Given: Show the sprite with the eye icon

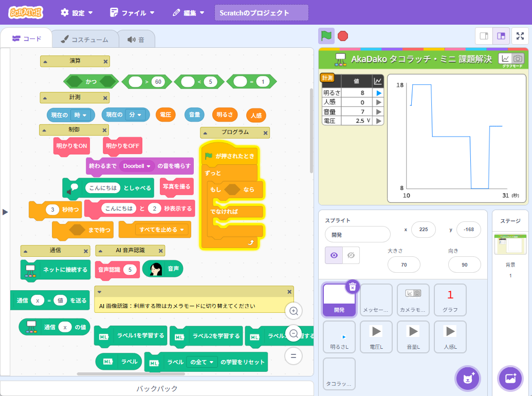Looking at the screenshot, I should coord(334,255).
